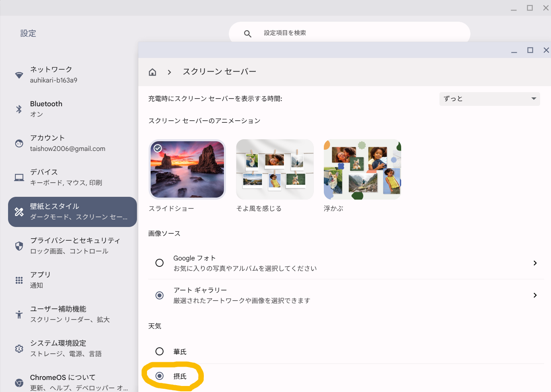Select 華氏 temperature radio button
This screenshot has width=551, height=392.
point(159,351)
